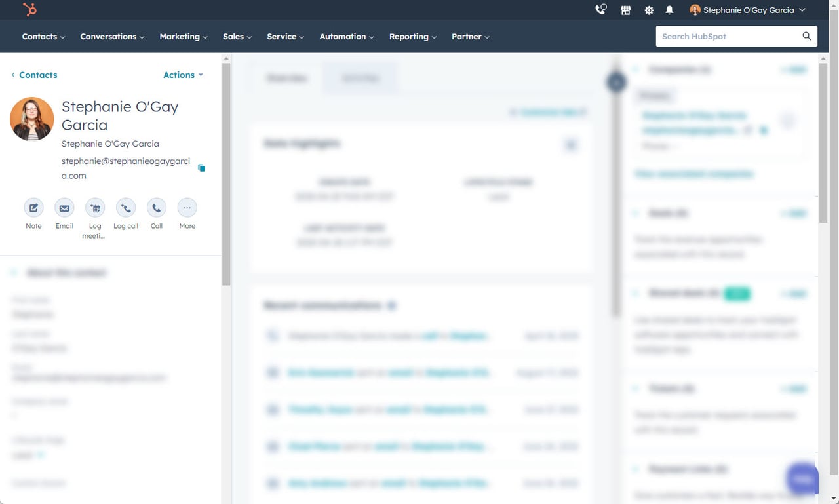Click the contact's profile photo
This screenshot has height=504, width=839.
coord(31,119)
